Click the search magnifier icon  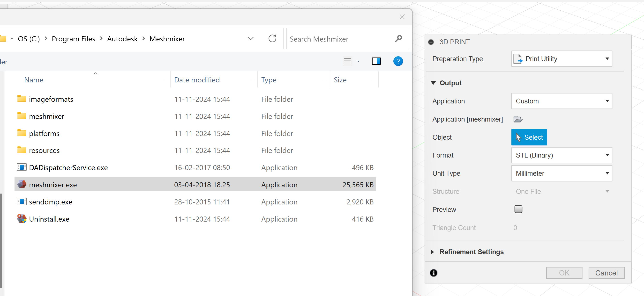[398, 39]
